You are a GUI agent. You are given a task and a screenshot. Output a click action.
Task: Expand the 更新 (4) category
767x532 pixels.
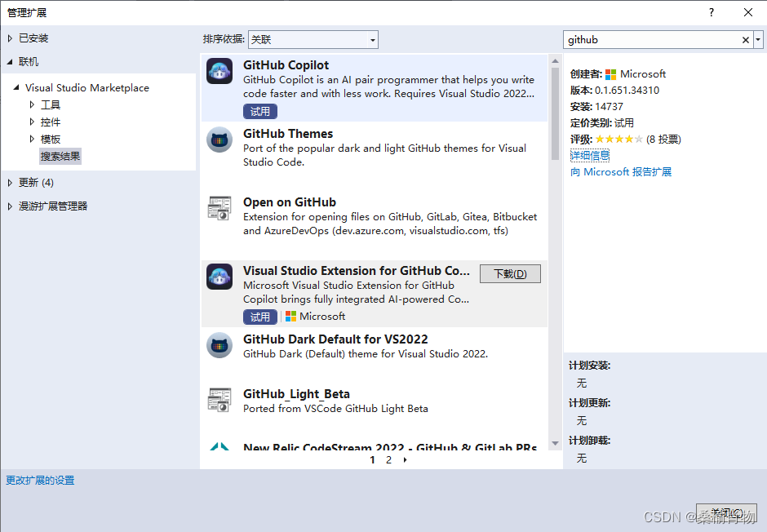(10, 183)
